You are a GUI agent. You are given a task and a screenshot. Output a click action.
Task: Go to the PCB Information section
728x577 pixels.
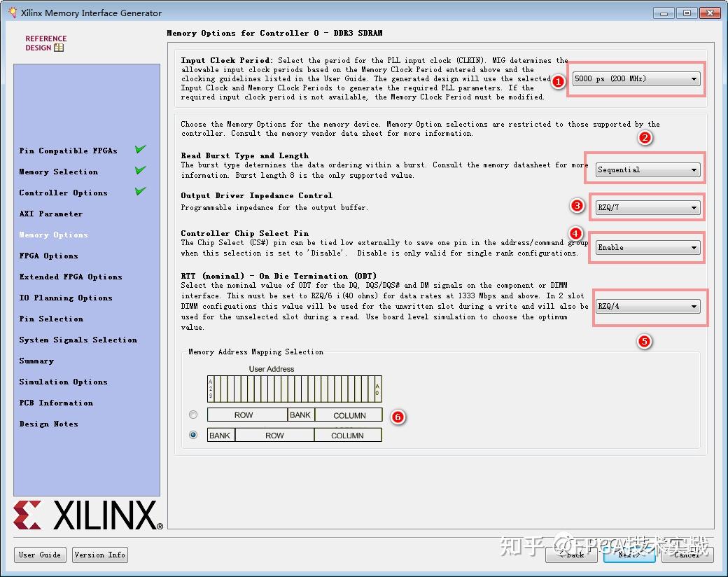[57, 403]
